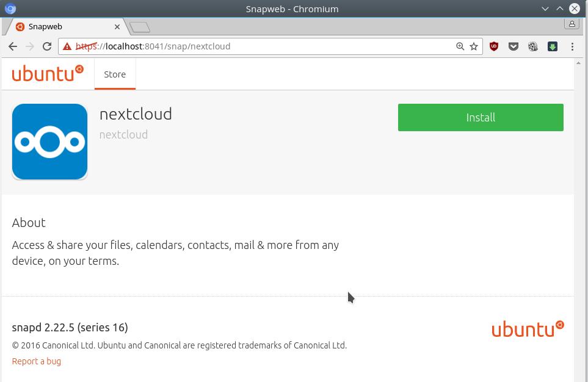Image resolution: width=588 pixels, height=382 pixels.
Task: Open a new tab
Action: point(139,27)
